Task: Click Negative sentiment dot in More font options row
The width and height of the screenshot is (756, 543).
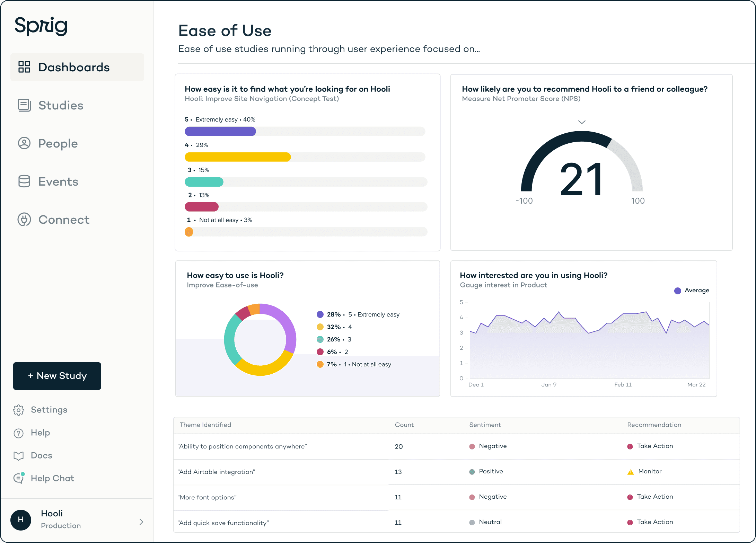Action: point(472,497)
